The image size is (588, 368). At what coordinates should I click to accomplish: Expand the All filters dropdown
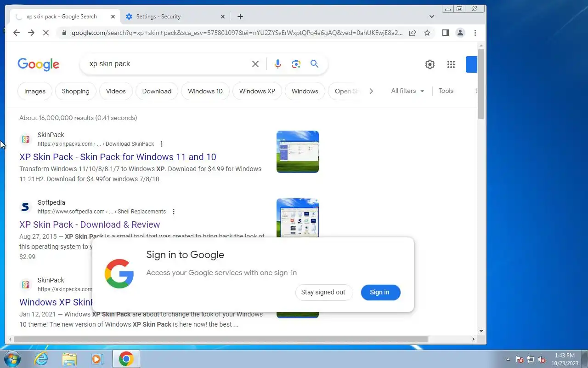(x=407, y=91)
